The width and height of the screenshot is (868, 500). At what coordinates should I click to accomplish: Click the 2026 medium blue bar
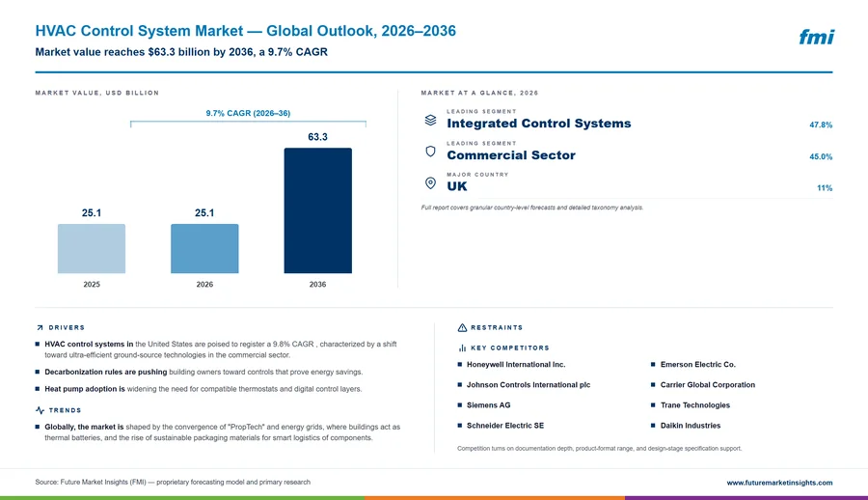click(204, 248)
